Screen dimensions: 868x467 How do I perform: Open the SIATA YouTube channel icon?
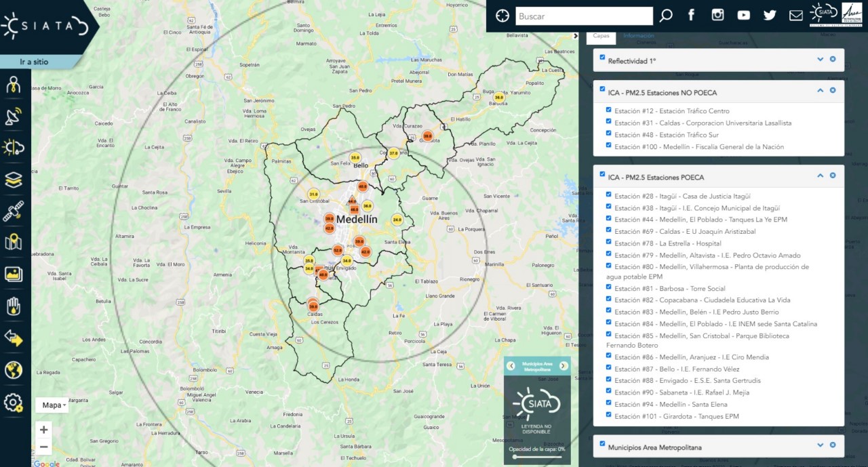743,16
